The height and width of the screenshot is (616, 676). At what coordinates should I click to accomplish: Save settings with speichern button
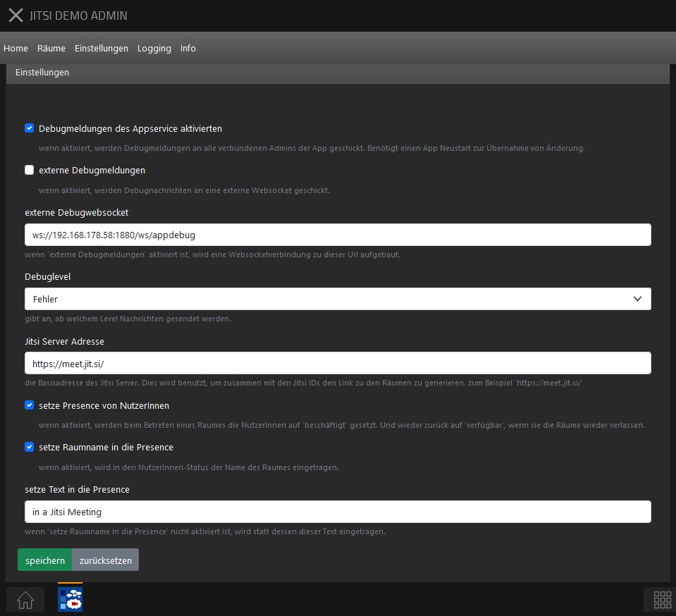click(45, 560)
